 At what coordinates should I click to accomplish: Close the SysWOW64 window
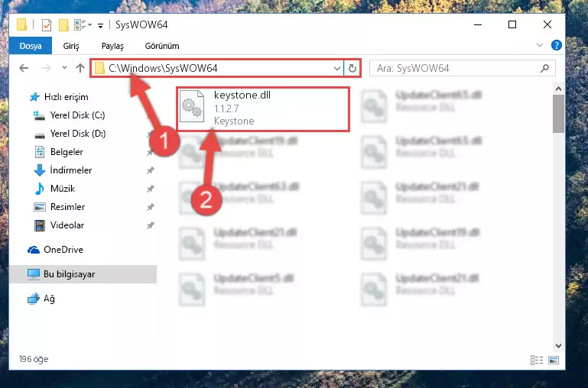547,24
